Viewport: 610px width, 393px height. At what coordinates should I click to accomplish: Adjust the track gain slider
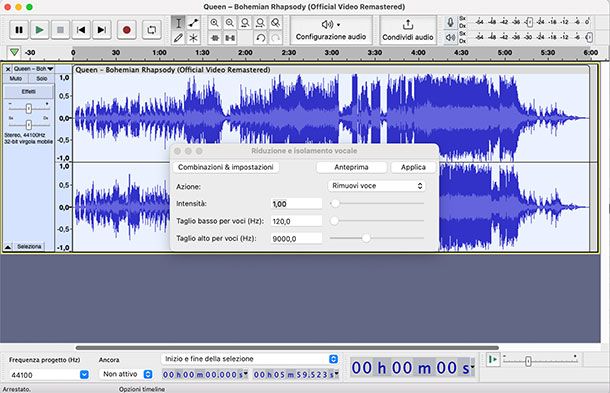[x=29, y=109]
